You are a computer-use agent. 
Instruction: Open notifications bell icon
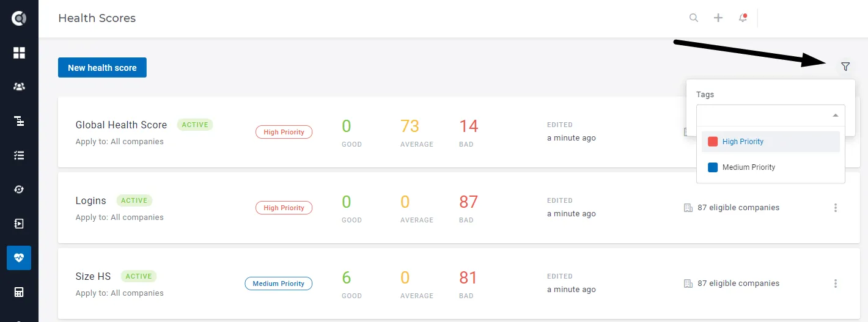[x=743, y=18]
